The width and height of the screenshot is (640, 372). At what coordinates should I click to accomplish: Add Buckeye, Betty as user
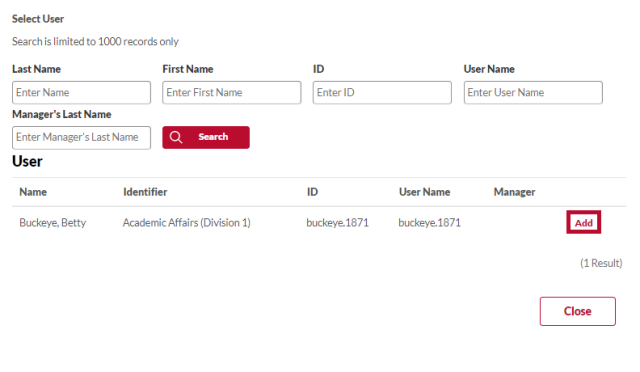(584, 223)
